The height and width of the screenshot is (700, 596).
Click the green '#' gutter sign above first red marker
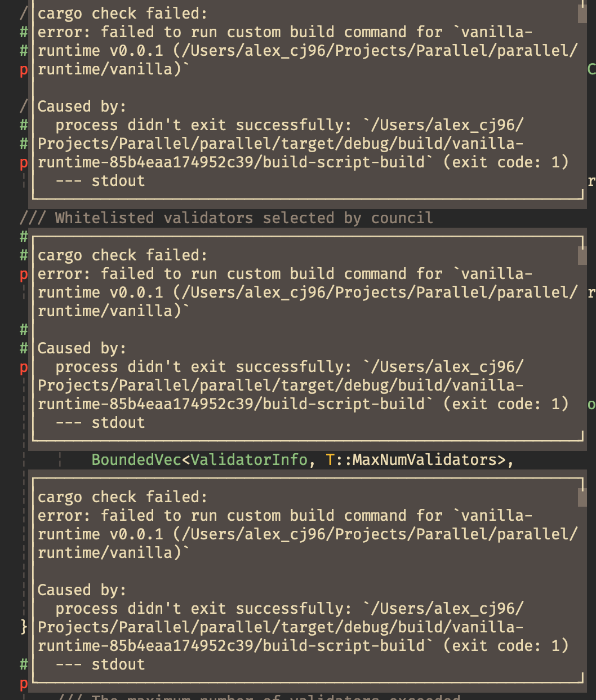(x=24, y=50)
